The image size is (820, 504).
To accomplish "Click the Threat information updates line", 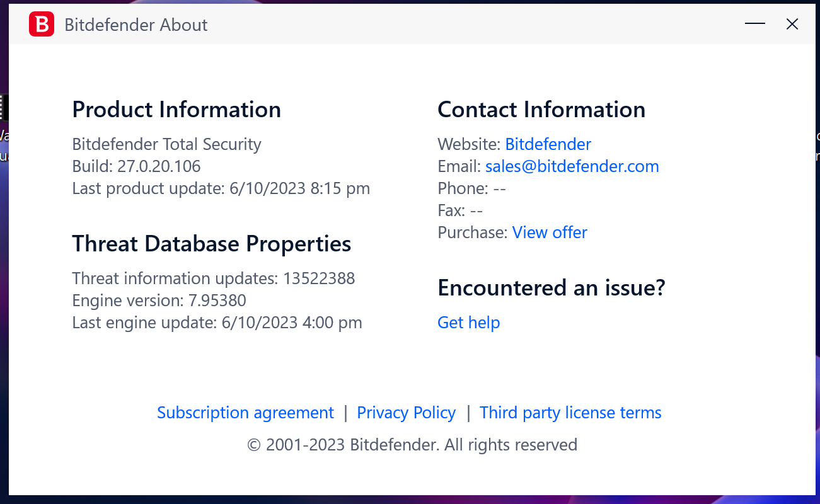I will 213,278.
